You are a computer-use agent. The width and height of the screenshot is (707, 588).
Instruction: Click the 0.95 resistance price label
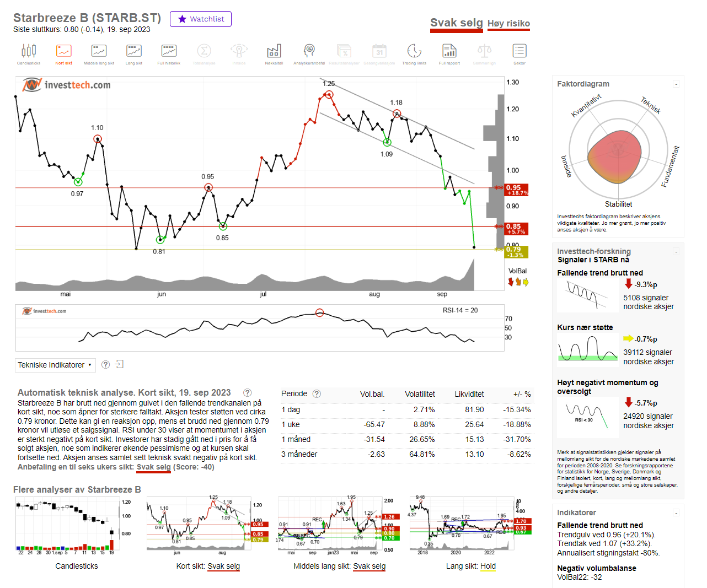(517, 190)
